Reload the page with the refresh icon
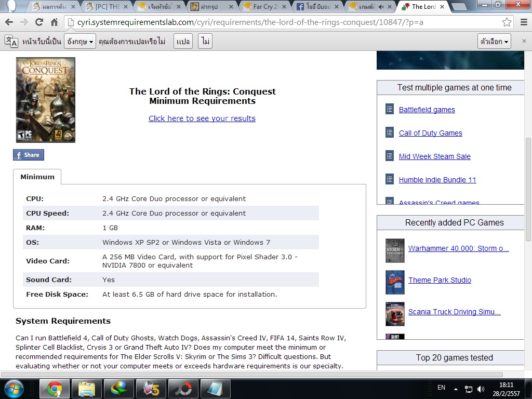532x399 pixels. point(39,22)
